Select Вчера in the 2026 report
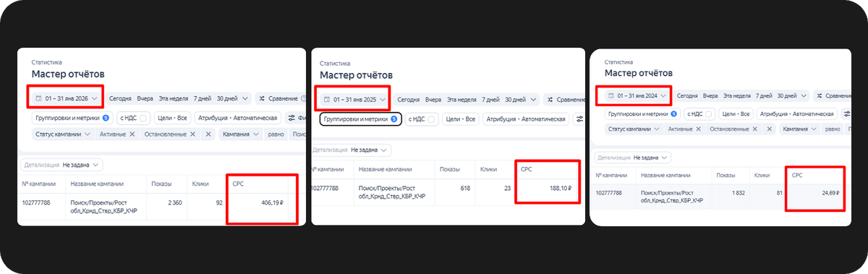868x274 pixels. [x=145, y=98]
